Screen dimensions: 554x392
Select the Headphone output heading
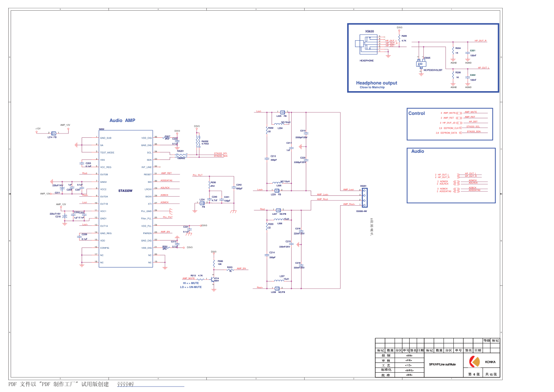[x=376, y=83]
